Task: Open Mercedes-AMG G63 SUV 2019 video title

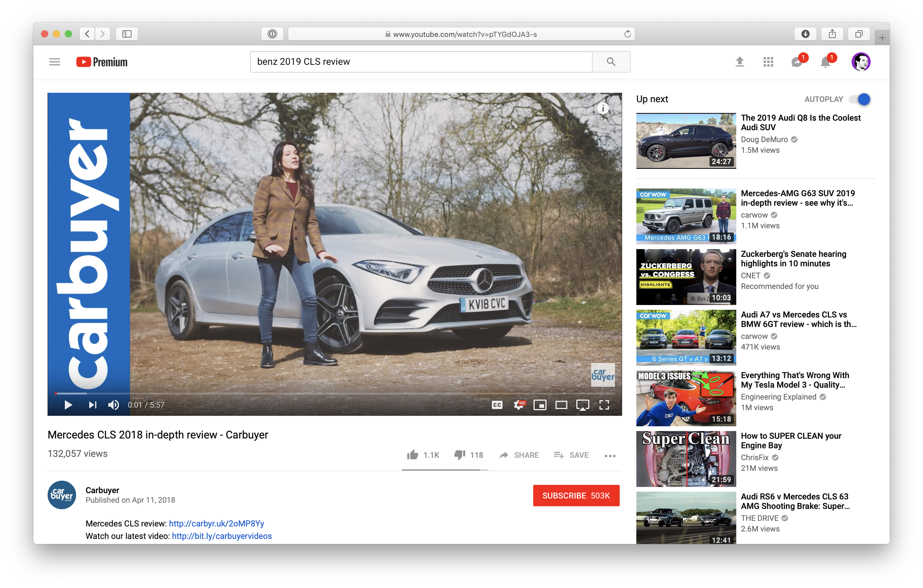Action: point(798,198)
